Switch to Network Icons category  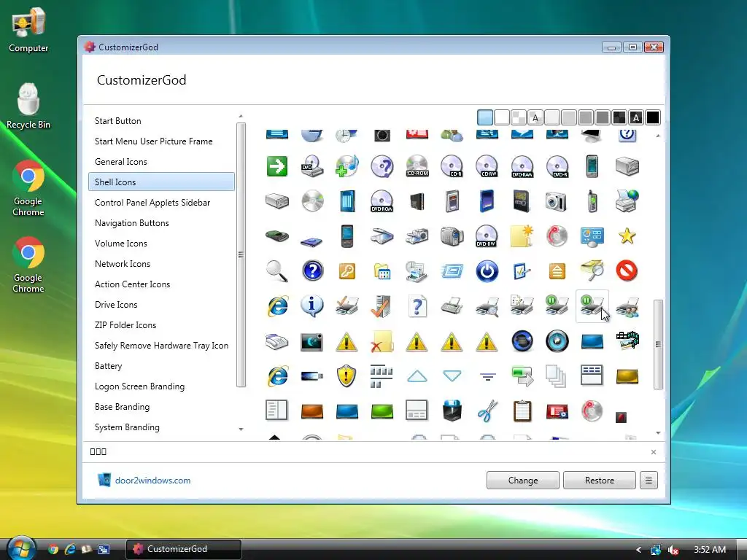[x=161, y=264]
